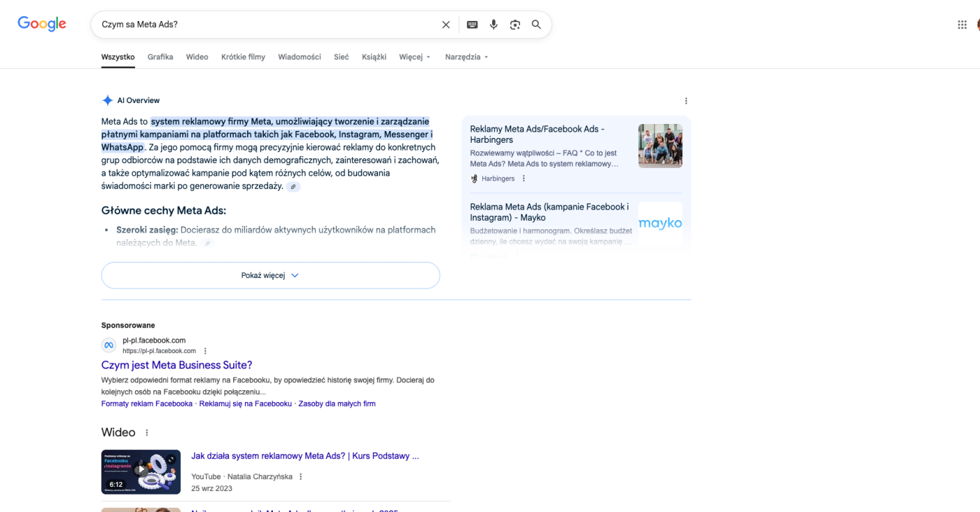Open three-dot menu beside Harbingers source

[524, 178]
